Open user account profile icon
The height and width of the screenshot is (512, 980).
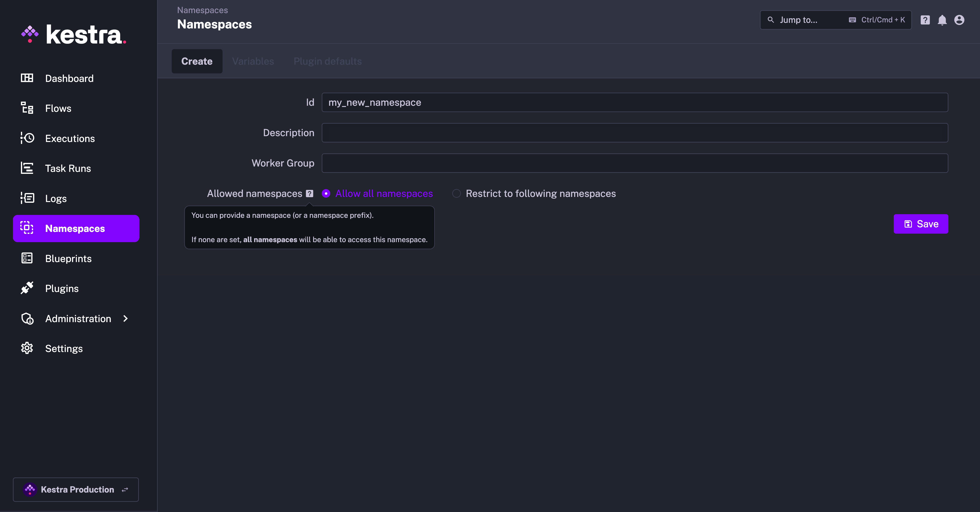click(959, 20)
